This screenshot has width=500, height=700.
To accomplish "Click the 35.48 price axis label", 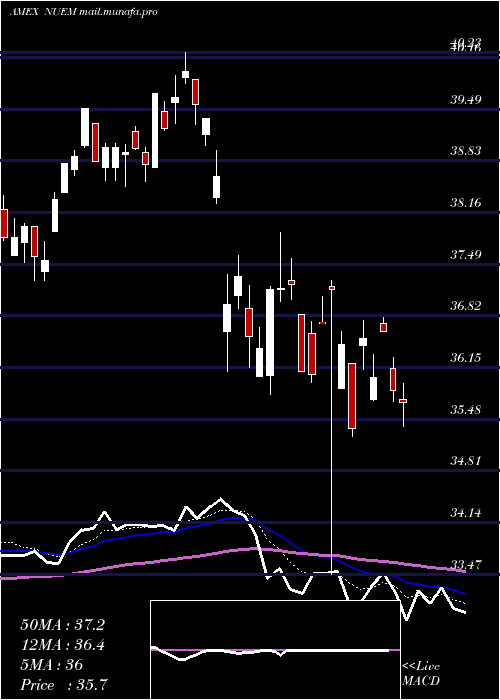I will point(466,410).
